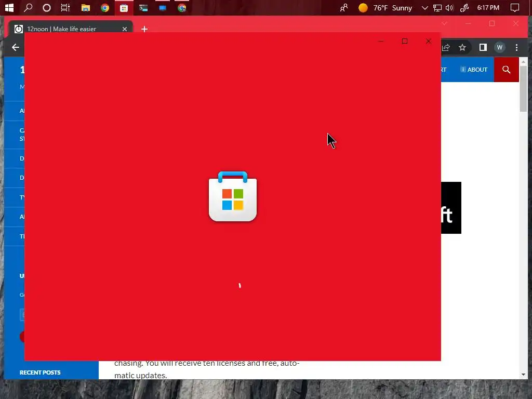Open the blue monitor app in taskbar
The image size is (532, 399).
(x=163, y=8)
